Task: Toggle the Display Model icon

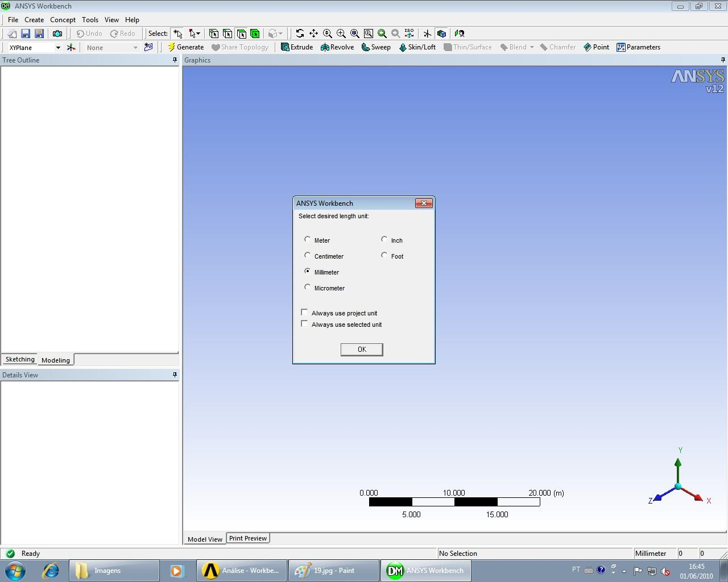Action: coord(441,34)
